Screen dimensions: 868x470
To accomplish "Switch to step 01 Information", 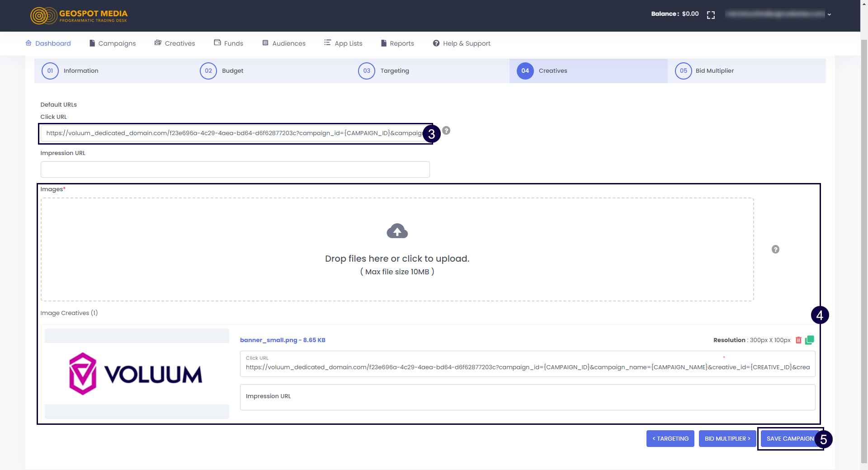I will 70,71.
